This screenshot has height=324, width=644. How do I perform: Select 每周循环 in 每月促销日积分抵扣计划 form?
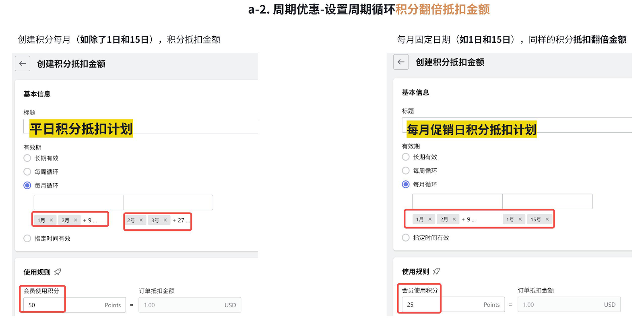click(x=406, y=171)
